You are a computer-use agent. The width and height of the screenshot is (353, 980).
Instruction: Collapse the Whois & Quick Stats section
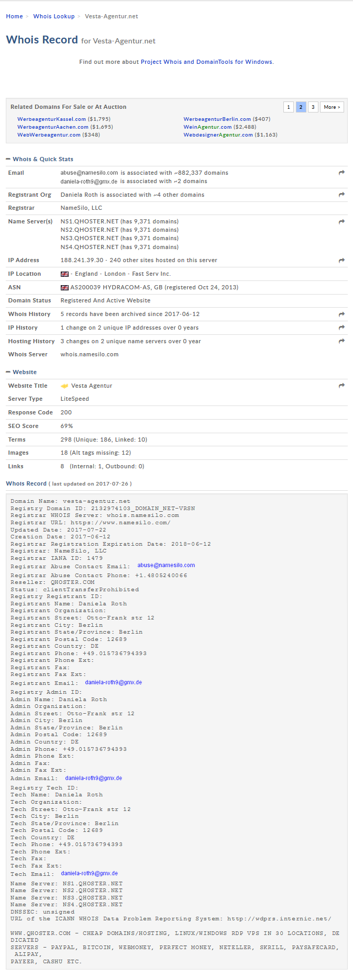coord(8,159)
